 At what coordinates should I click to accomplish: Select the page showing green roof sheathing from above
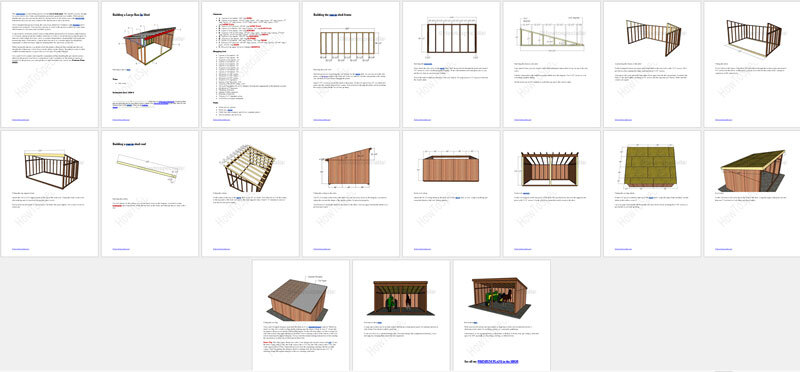[652, 193]
